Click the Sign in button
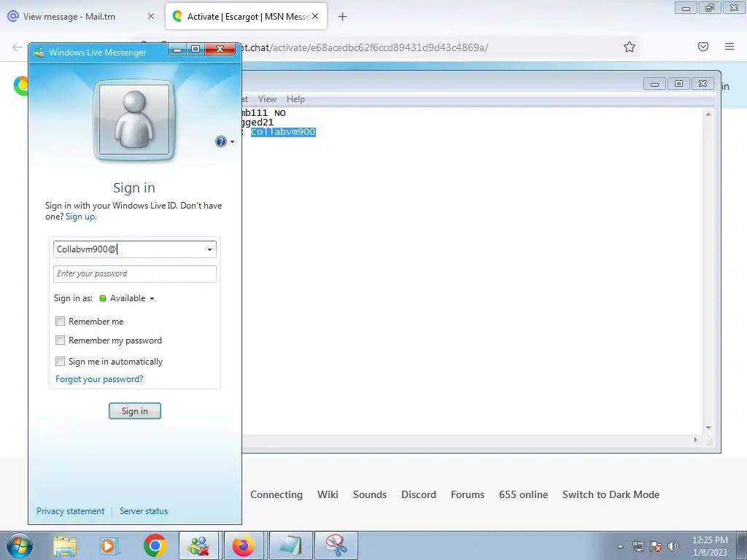The image size is (747, 560). [135, 411]
